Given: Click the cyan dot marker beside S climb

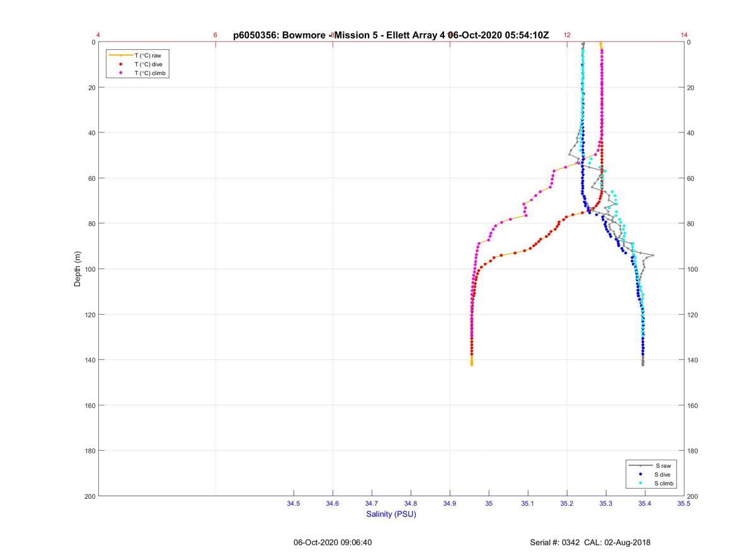Looking at the screenshot, I should pyautogui.click(x=641, y=483).
